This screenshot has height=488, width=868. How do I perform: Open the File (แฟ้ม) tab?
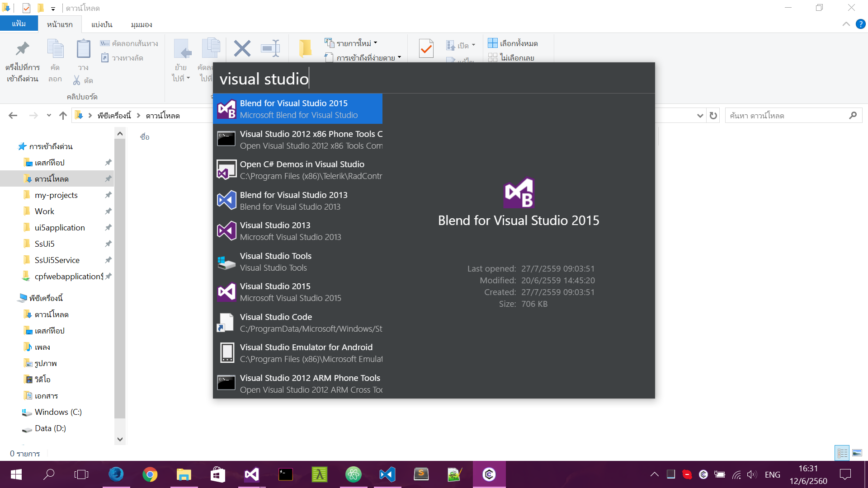point(19,23)
